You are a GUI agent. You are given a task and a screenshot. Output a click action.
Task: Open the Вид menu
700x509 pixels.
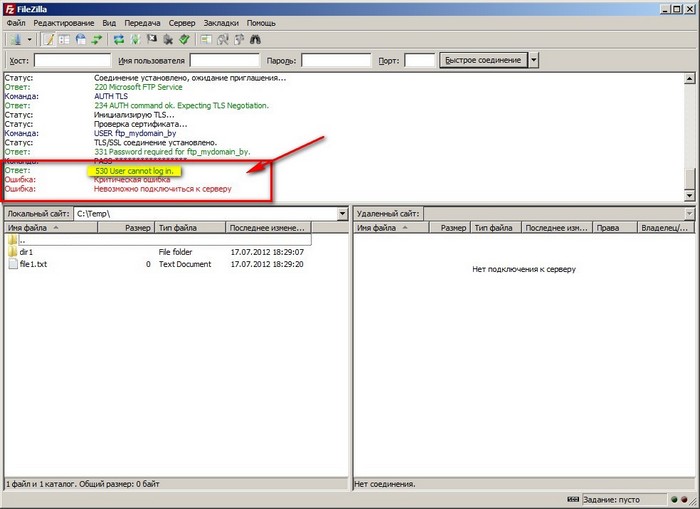[x=109, y=23]
